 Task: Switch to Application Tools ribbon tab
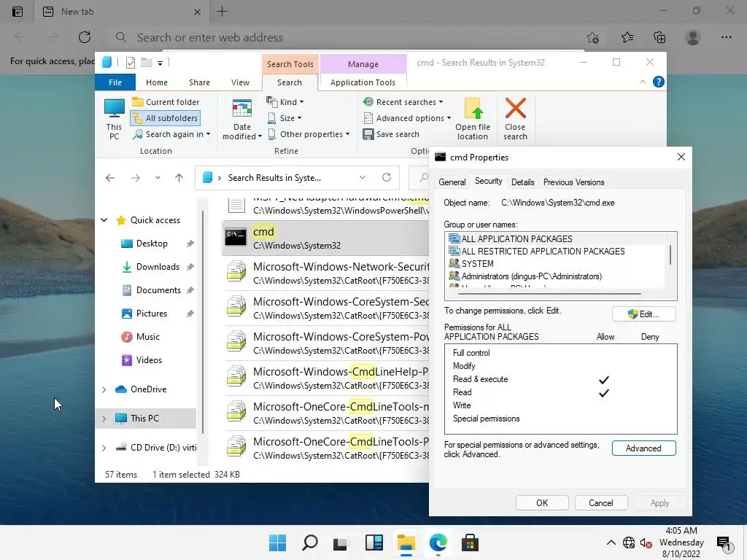click(x=363, y=82)
